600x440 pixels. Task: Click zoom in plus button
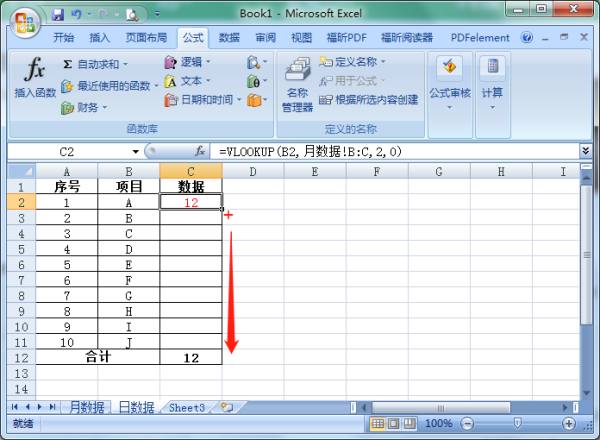[569, 424]
